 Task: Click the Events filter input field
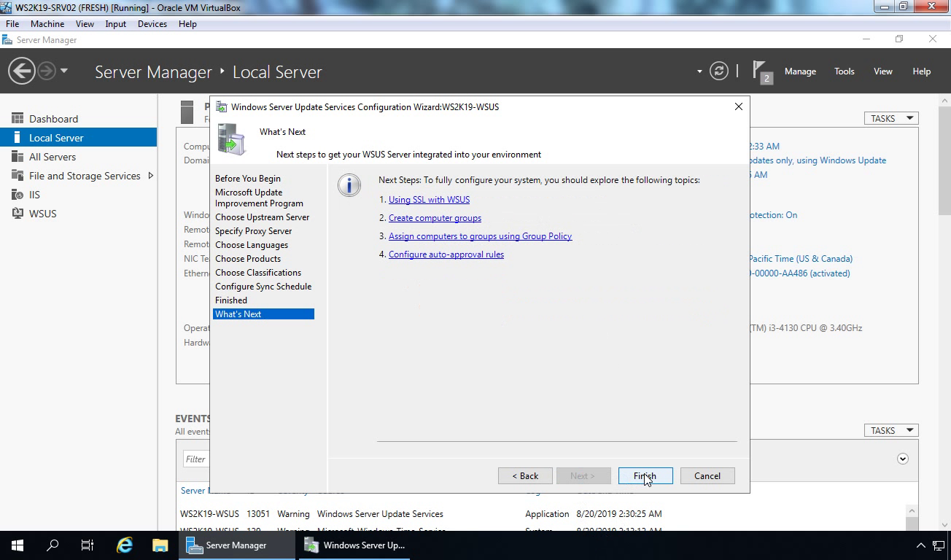[x=197, y=459]
